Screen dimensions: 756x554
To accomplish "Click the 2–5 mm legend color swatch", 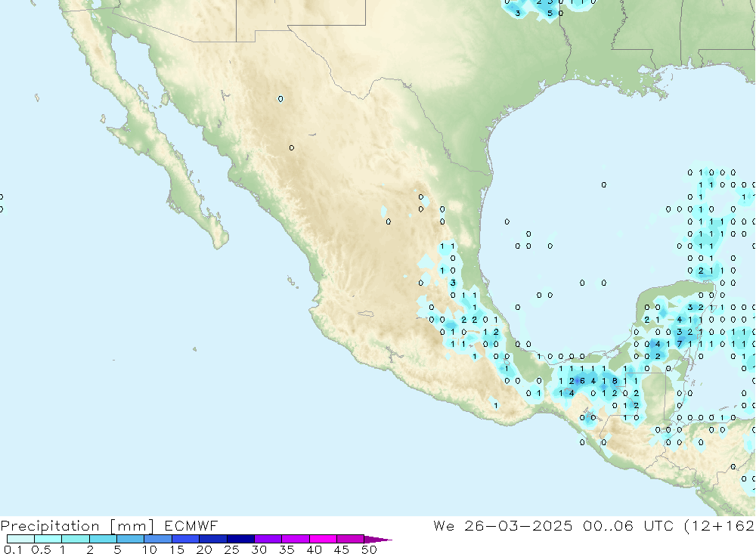I will (103, 539).
